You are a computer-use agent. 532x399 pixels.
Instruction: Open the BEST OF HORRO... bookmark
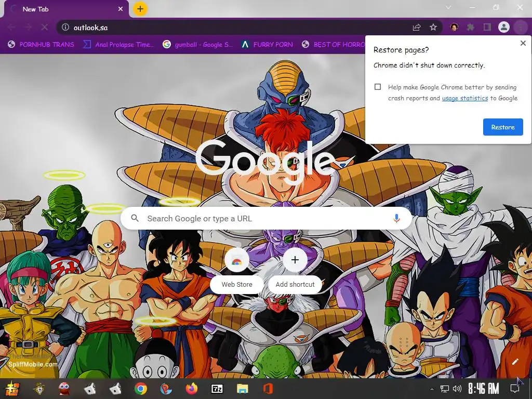tap(334, 45)
